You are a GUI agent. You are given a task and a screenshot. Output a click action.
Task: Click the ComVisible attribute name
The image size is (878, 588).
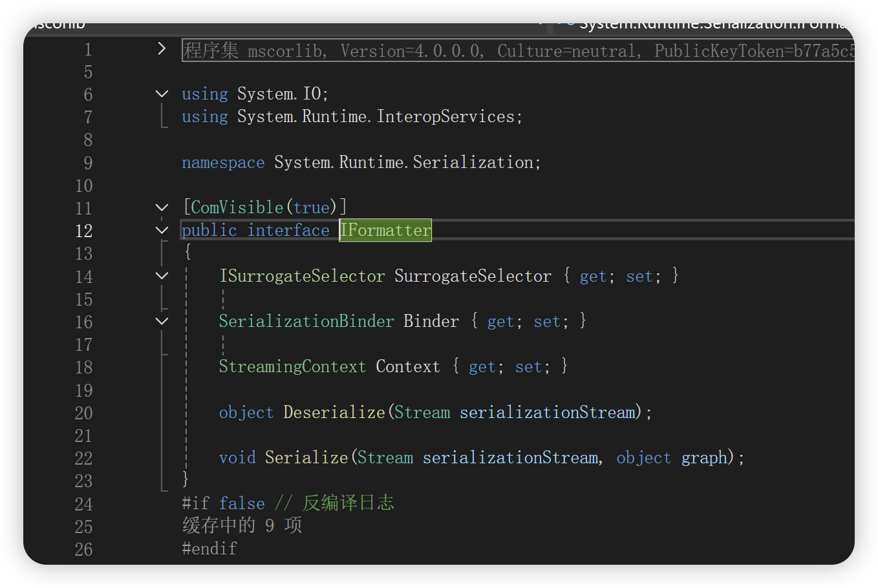point(237,207)
